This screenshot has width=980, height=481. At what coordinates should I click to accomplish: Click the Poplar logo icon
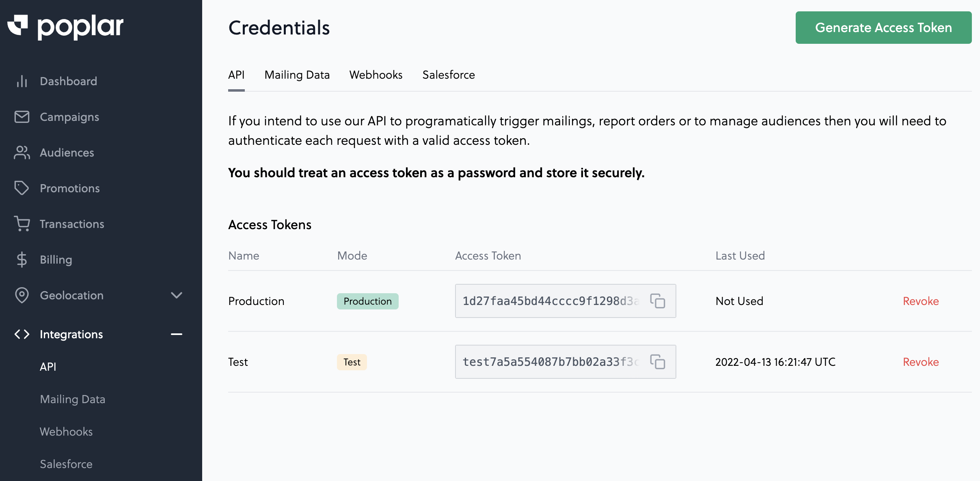[17, 25]
